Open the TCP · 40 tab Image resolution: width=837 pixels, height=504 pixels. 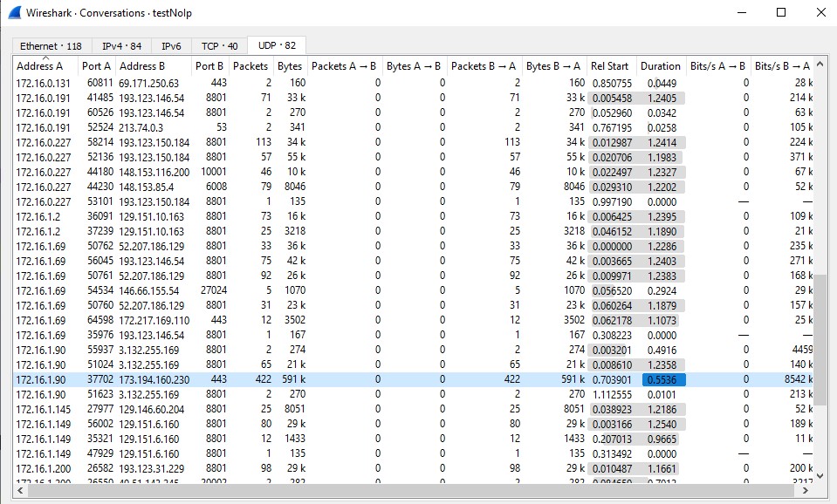pos(219,46)
